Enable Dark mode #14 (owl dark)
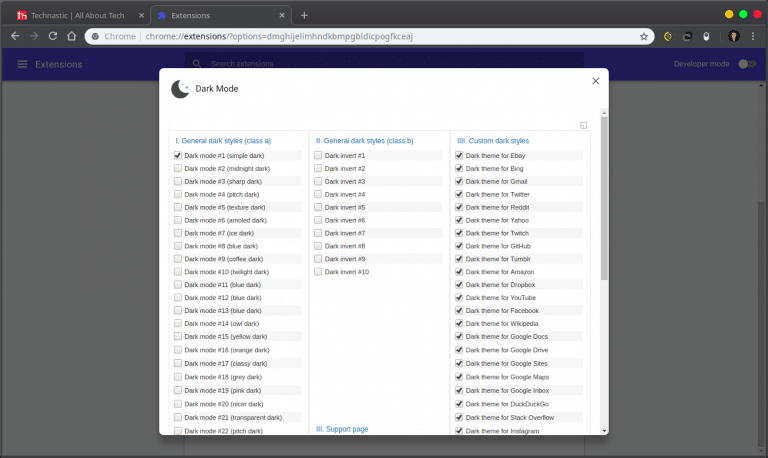 click(178, 323)
